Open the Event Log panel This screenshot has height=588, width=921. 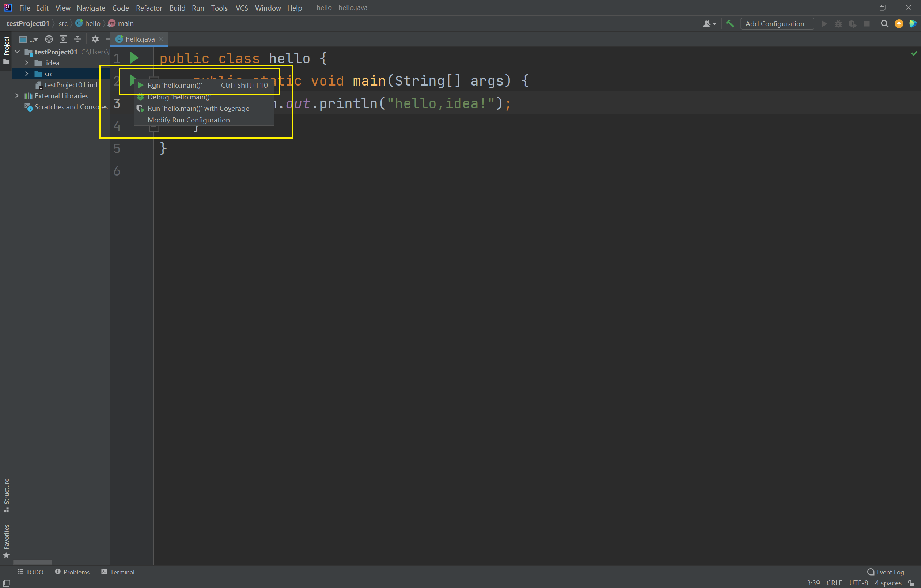click(x=886, y=572)
